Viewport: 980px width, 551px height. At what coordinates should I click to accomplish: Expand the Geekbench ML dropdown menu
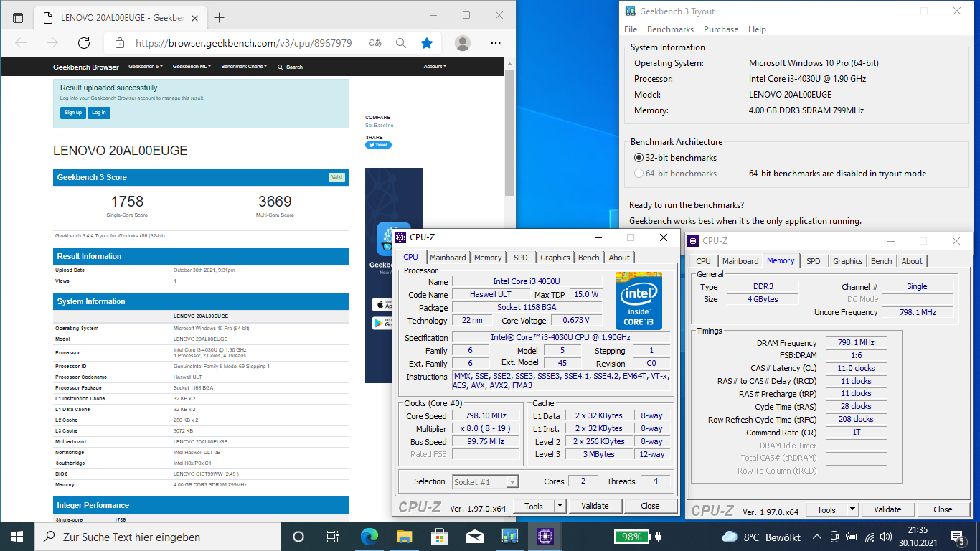192,67
